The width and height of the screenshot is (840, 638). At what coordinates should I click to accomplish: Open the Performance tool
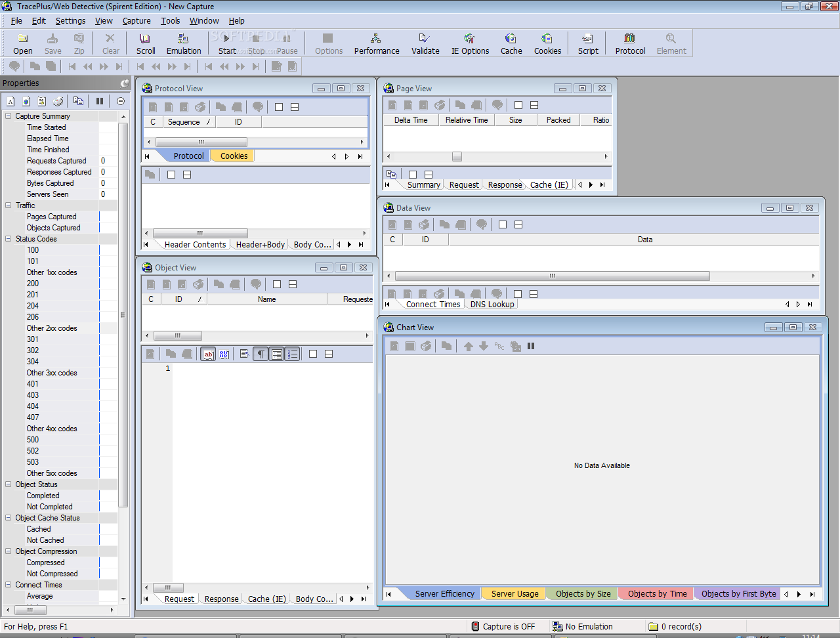[377, 44]
